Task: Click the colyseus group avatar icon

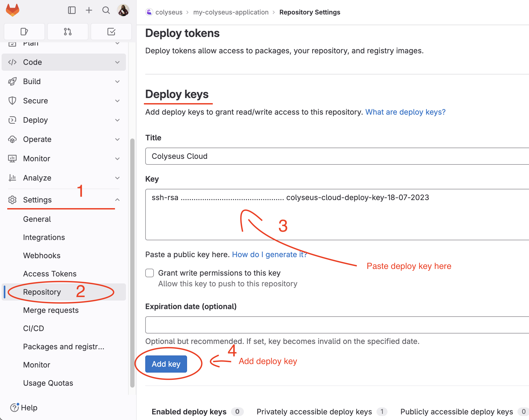Action: pos(149,12)
